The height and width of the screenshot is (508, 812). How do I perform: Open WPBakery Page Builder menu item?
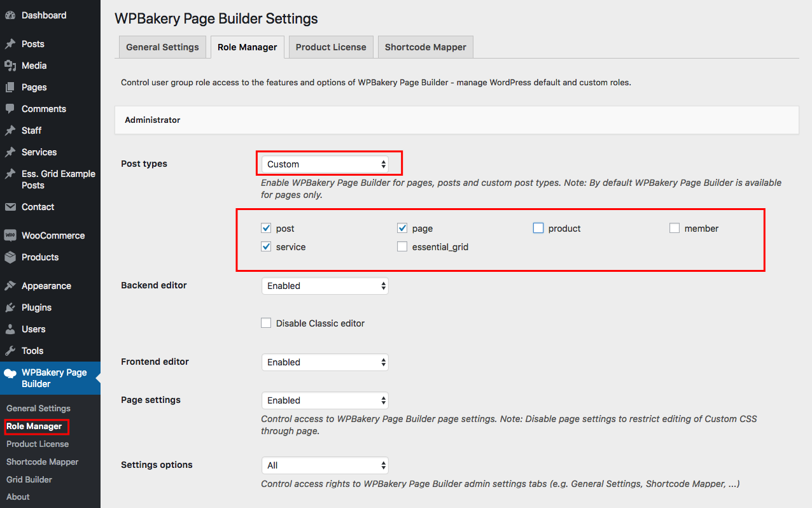click(50, 378)
